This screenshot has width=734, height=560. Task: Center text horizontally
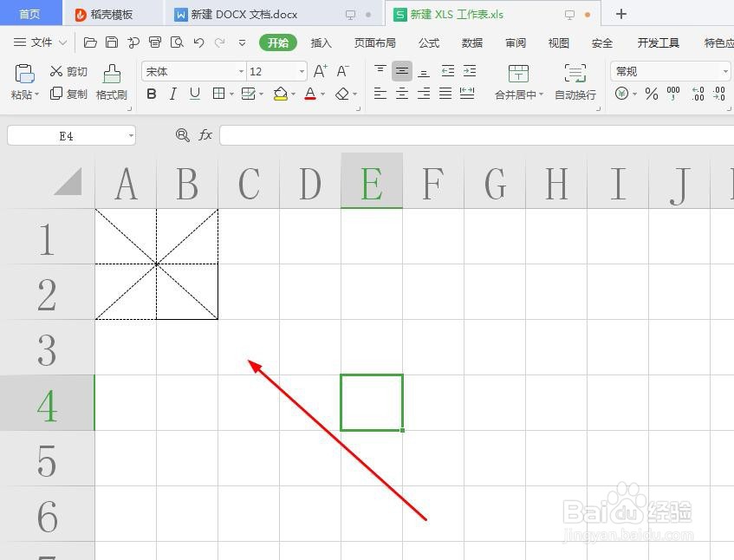[401, 93]
